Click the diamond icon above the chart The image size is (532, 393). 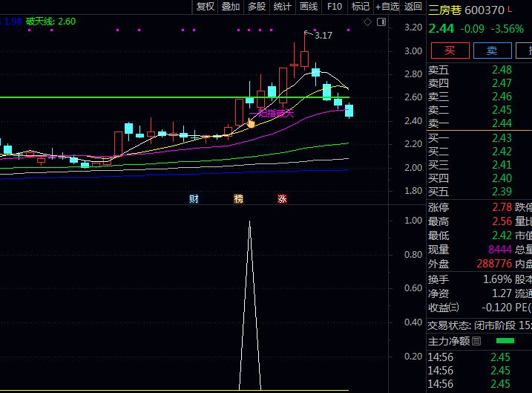[367, 22]
